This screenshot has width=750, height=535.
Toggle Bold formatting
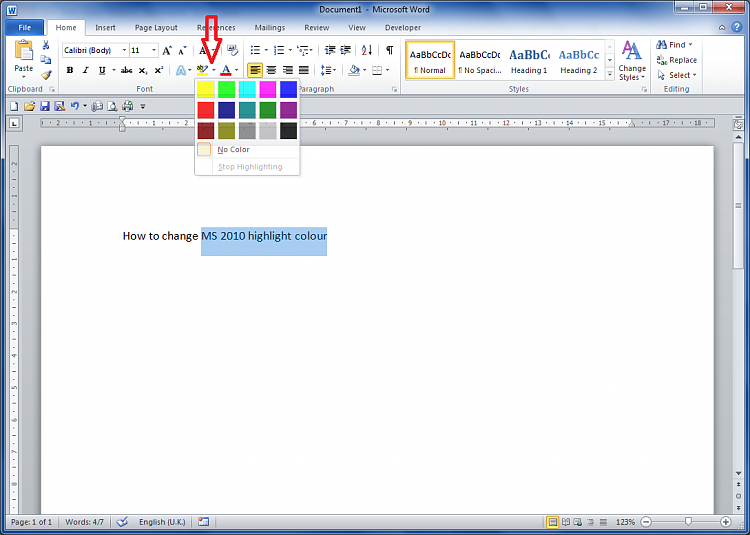coord(70,70)
